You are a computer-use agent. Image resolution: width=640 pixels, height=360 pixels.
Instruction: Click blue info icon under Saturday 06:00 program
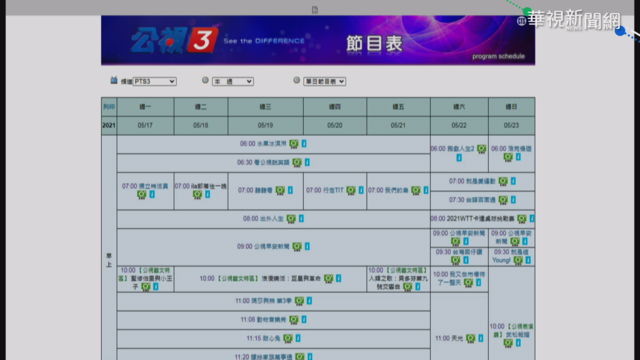[459, 158]
